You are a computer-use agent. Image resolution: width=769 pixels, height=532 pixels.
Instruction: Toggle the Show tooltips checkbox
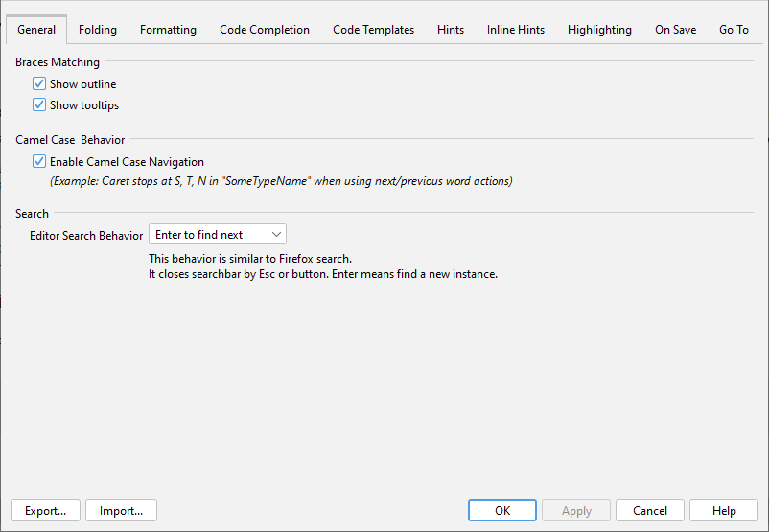(39, 105)
